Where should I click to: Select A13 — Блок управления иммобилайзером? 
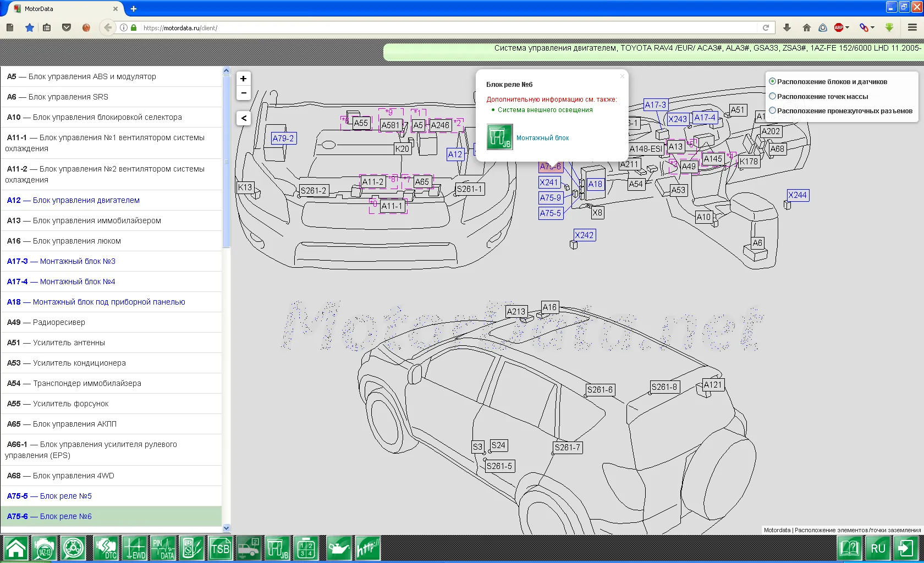click(x=111, y=220)
